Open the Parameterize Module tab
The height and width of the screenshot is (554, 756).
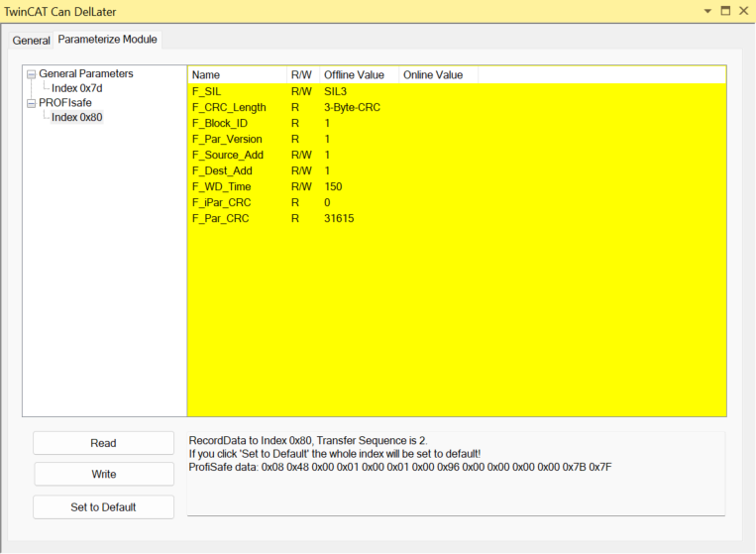[x=108, y=40]
